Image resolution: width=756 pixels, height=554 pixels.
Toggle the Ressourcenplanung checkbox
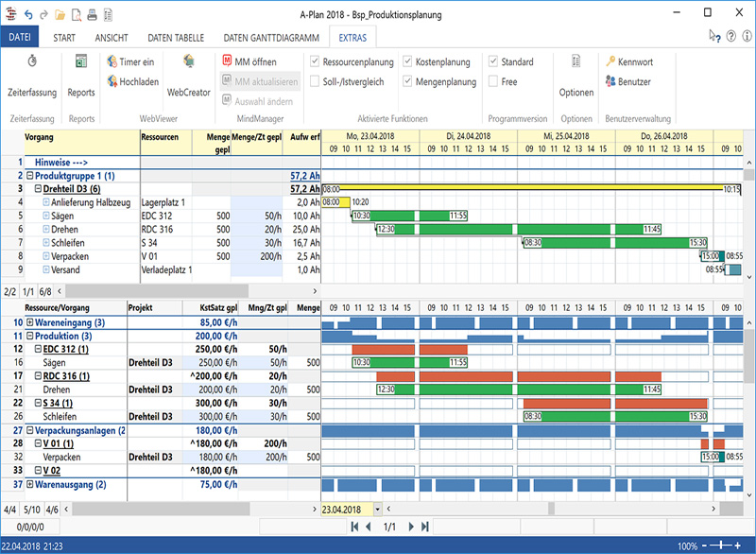(x=315, y=61)
